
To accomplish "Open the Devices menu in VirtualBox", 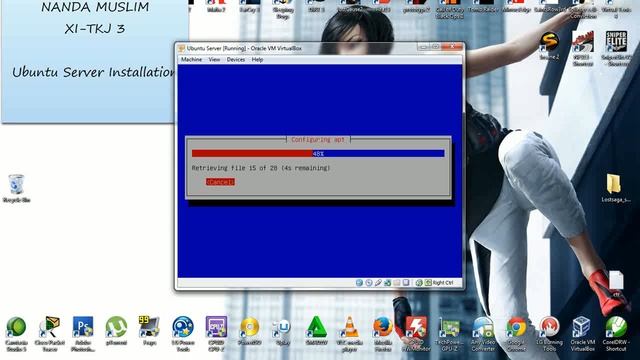I will click(x=236, y=60).
